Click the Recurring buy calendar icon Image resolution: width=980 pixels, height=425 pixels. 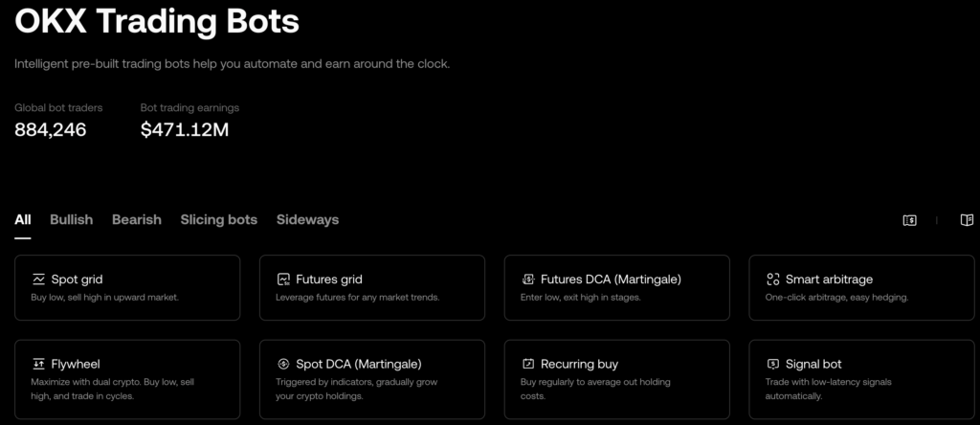pos(528,364)
